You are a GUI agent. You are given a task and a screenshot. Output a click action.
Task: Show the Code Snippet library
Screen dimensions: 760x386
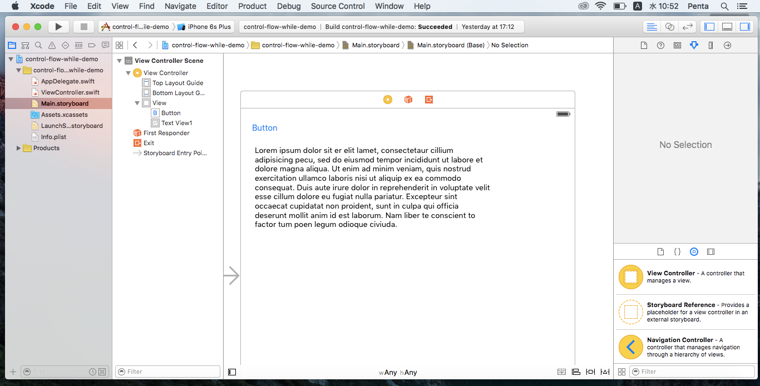pos(677,252)
